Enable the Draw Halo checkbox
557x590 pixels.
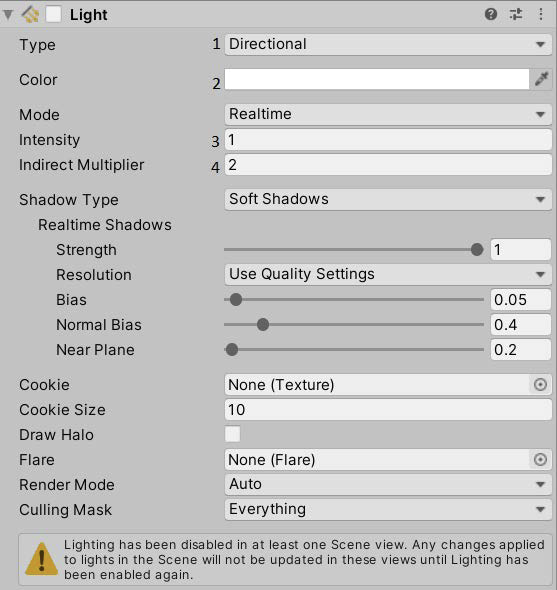pos(233,434)
